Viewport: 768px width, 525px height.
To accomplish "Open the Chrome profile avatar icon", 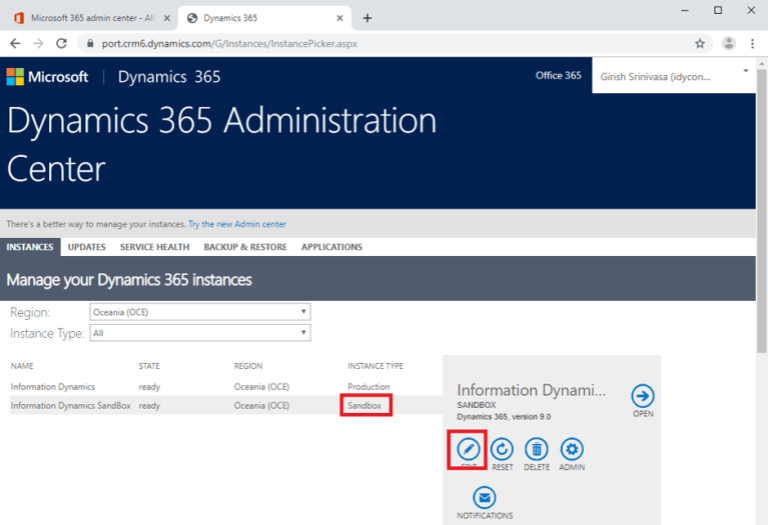I will point(728,44).
